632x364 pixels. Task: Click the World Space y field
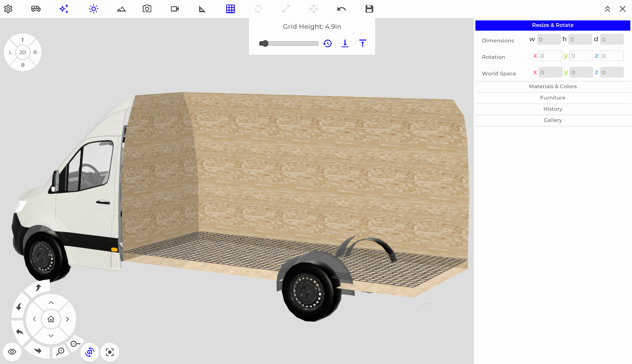581,73
